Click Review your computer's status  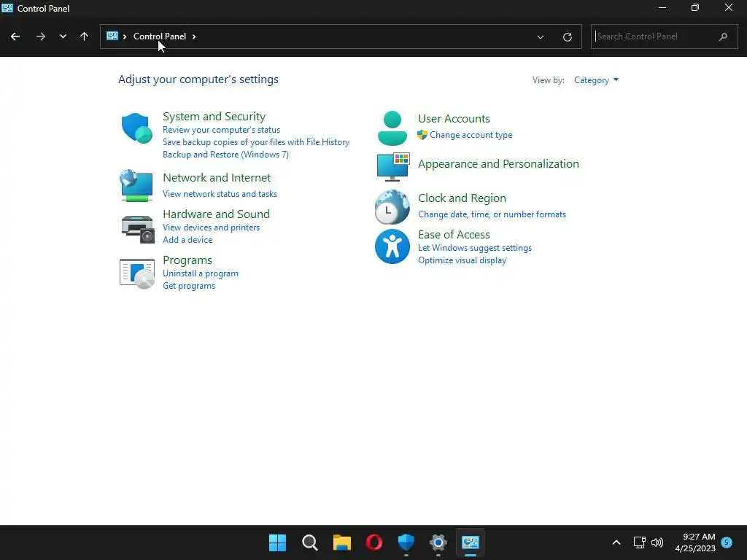(222, 130)
